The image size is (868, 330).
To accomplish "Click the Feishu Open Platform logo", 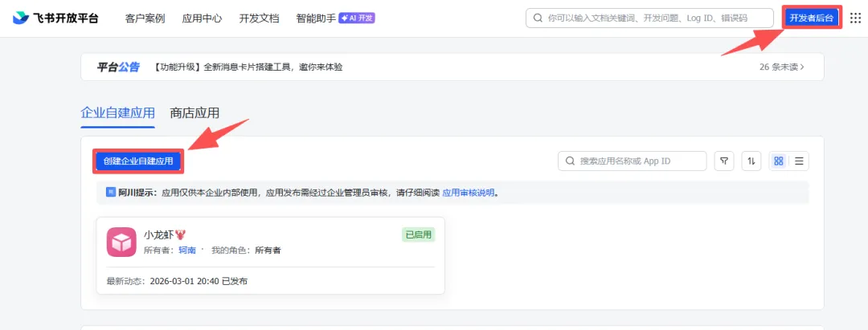I will tap(55, 18).
